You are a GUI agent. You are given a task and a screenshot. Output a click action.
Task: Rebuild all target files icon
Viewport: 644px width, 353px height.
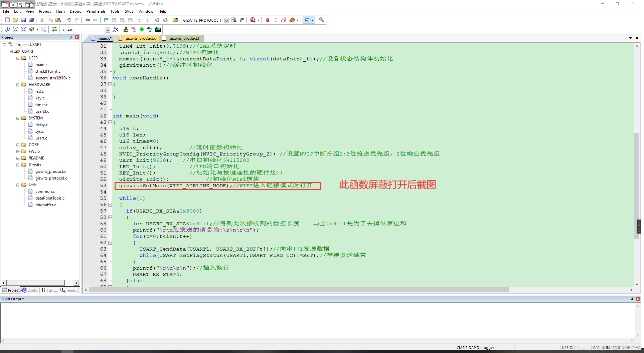pos(23,29)
